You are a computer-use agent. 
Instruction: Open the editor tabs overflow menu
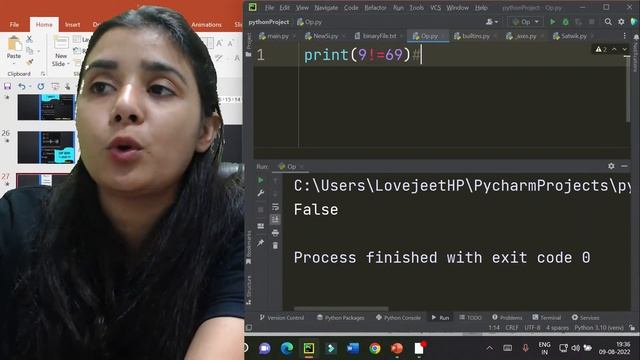coord(624,36)
